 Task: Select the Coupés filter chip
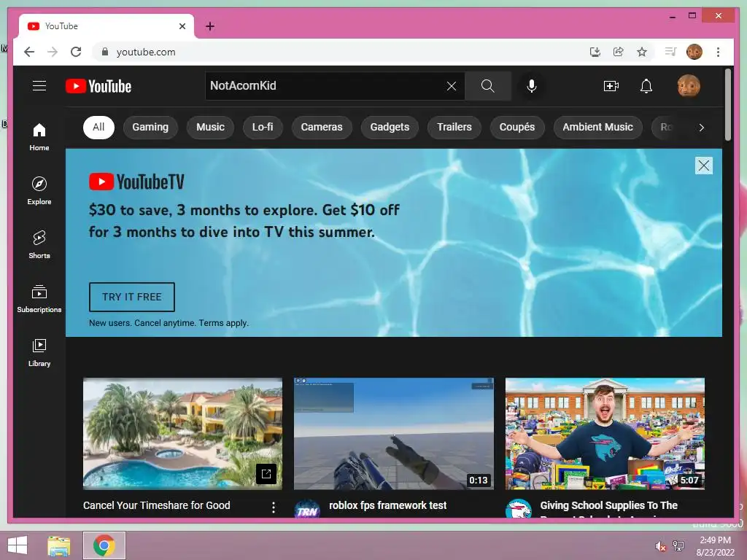tap(517, 127)
